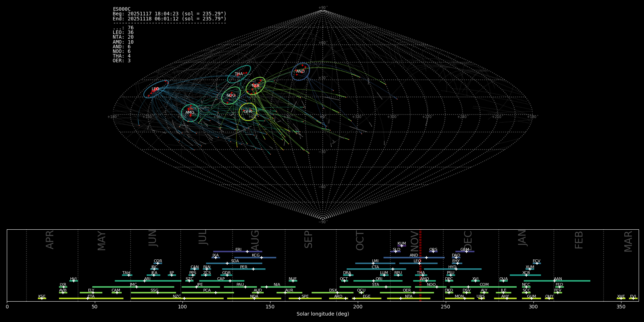The width and height of the screenshot is (644, 322).
Task: Click the 'Solar longitude (deg)' axis label
Action: 322,314
